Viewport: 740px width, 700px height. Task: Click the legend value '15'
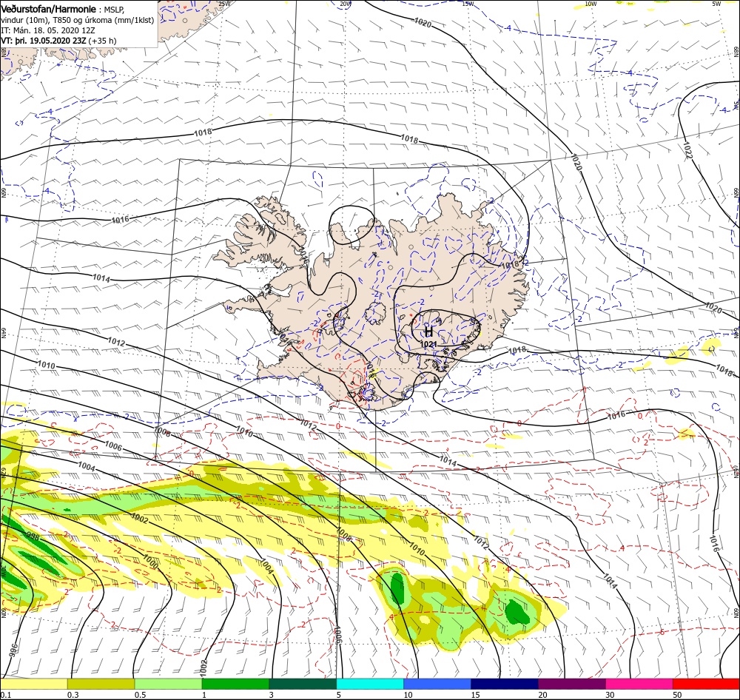[475, 695]
